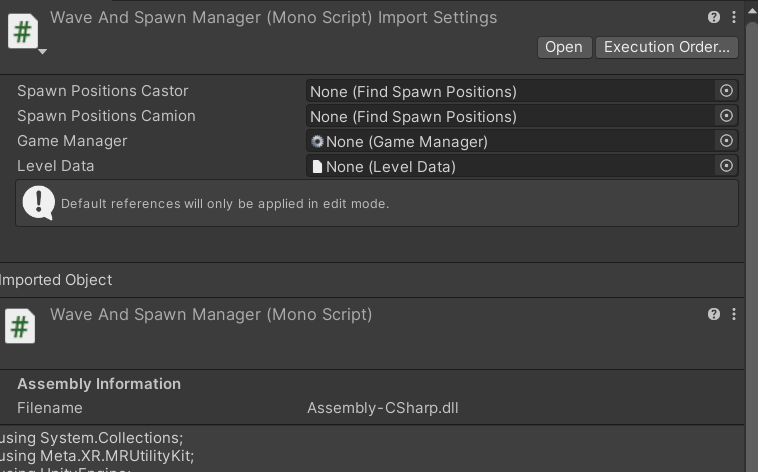Viewport: 758px width, 472px height.
Task: Open object picker for Spawn Positions Castor
Action: [x=727, y=91]
